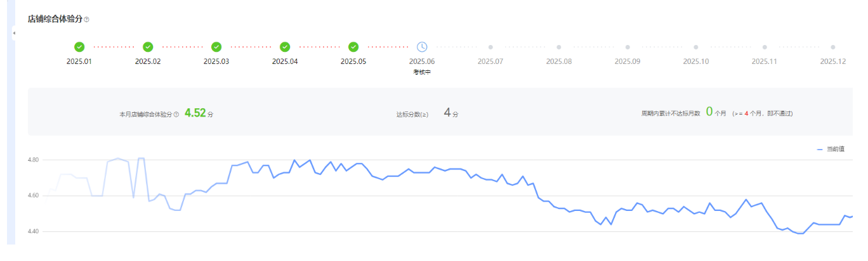The image size is (868, 261).
Task: Select the 2025.01 green checkmark
Action: click(x=79, y=47)
